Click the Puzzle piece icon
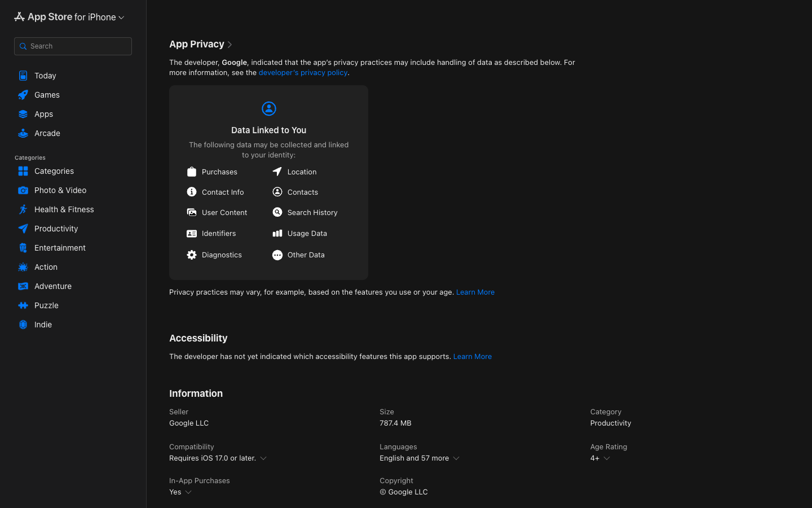The height and width of the screenshot is (508, 812). [23, 305]
